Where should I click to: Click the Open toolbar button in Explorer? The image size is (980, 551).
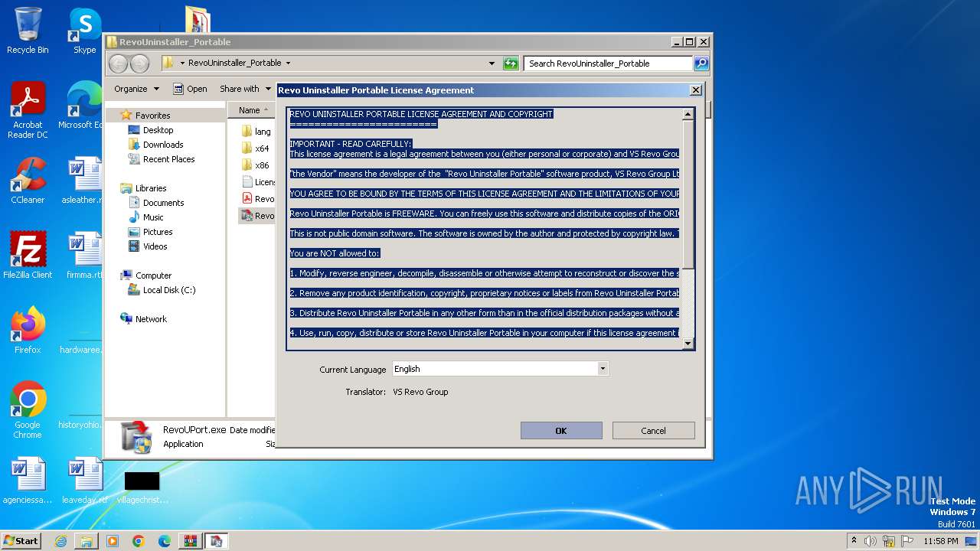click(x=190, y=89)
